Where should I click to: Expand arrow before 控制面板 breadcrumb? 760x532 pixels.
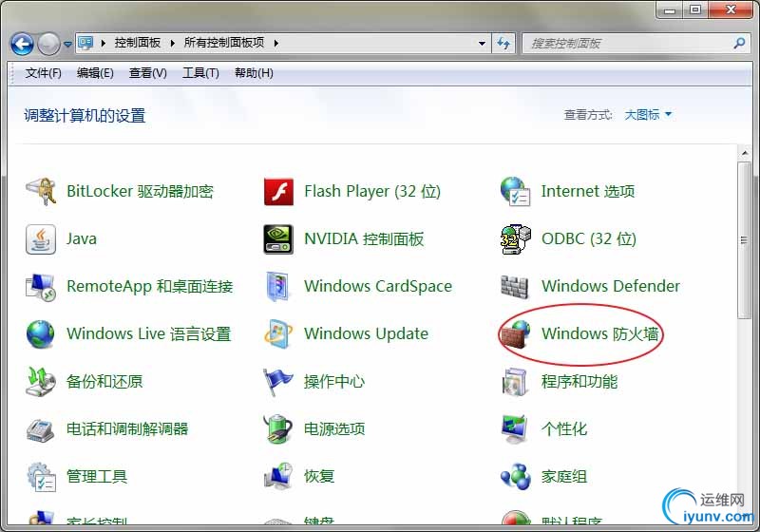104,43
